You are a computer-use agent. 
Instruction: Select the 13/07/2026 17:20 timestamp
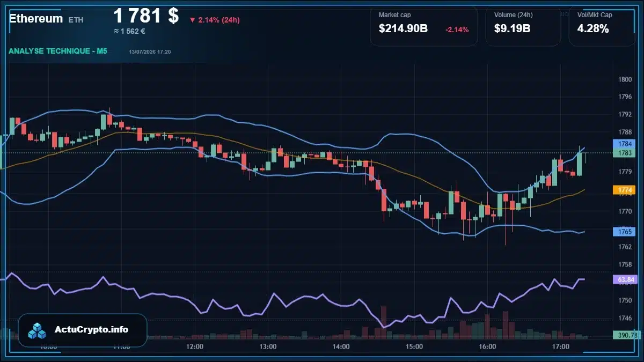[x=150, y=52]
